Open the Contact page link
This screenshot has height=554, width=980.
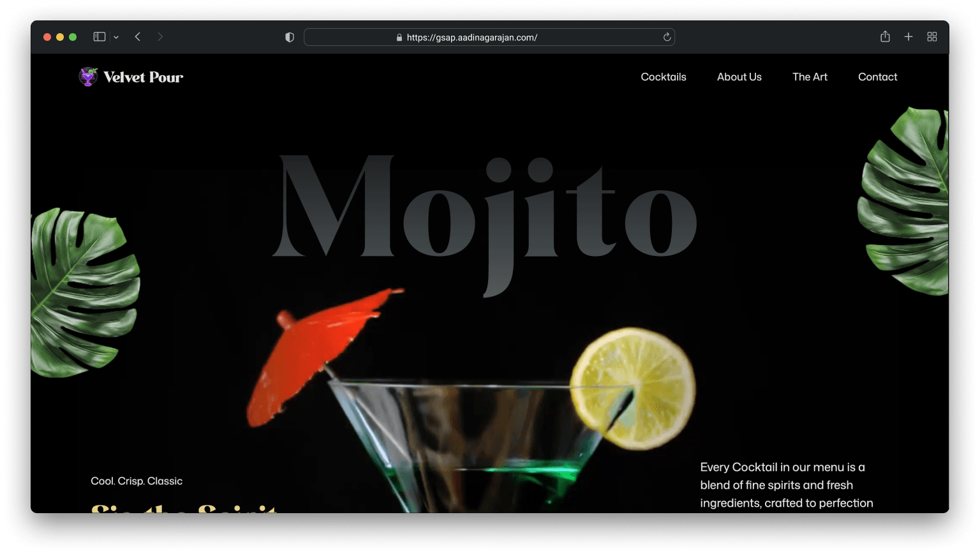click(x=877, y=77)
